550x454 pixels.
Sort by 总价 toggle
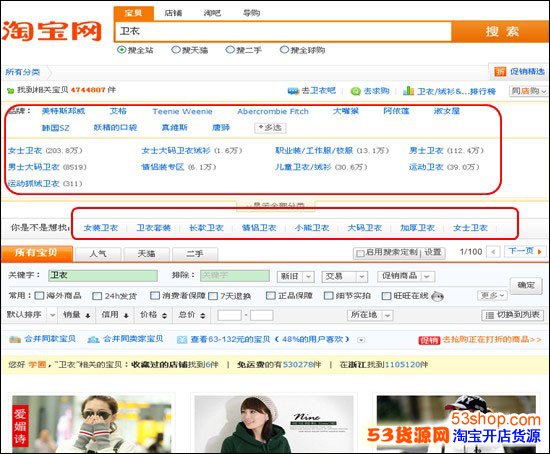coord(191,315)
